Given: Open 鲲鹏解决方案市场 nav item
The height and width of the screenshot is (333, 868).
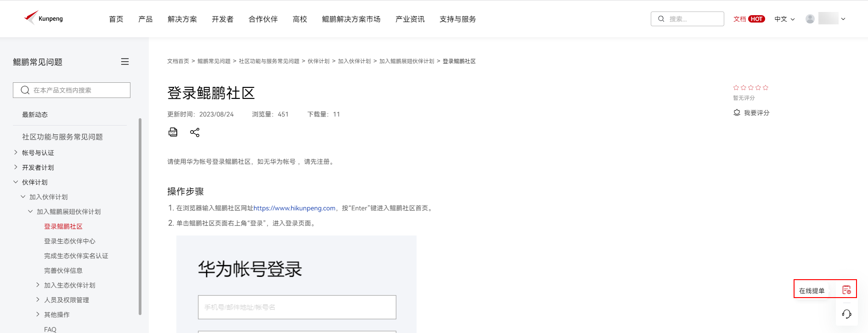Looking at the screenshot, I should [351, 19].
